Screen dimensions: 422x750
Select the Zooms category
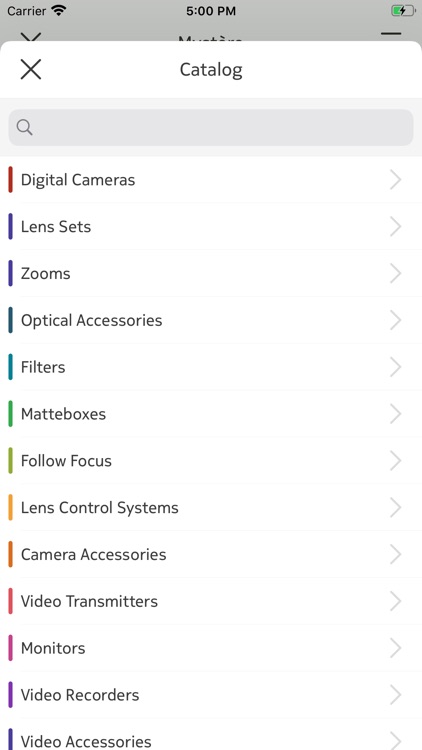(211, 274)
